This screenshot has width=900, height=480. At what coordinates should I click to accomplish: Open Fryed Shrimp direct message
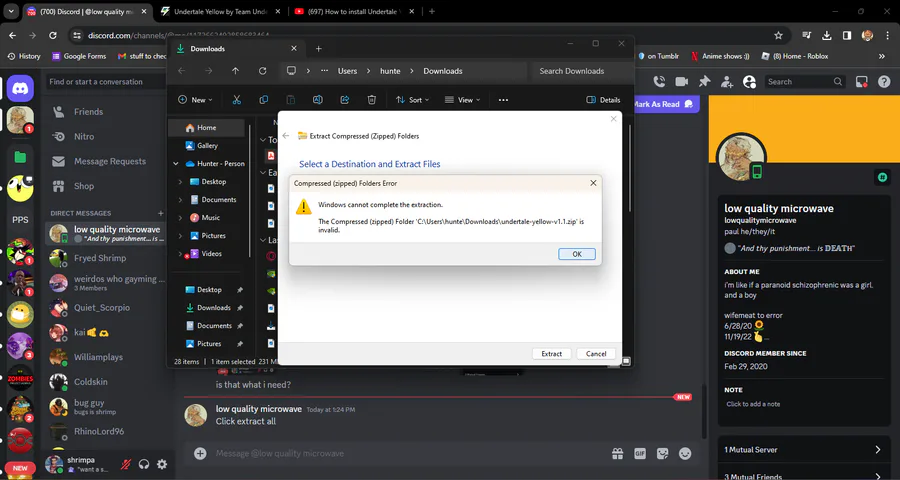105,258
